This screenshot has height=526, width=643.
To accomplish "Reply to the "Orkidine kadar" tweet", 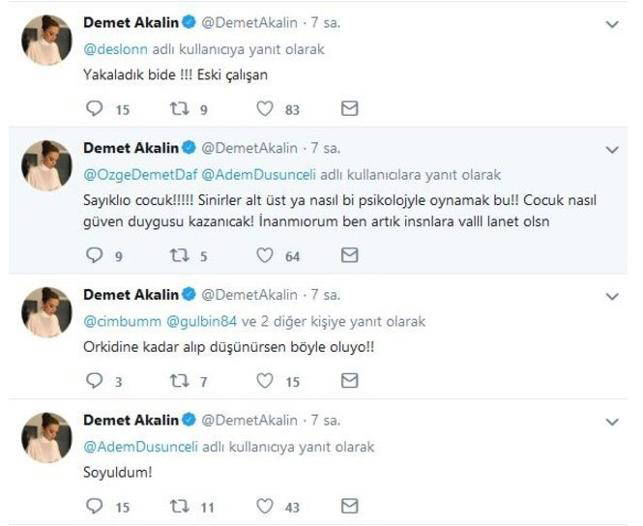I will [96, 380].
